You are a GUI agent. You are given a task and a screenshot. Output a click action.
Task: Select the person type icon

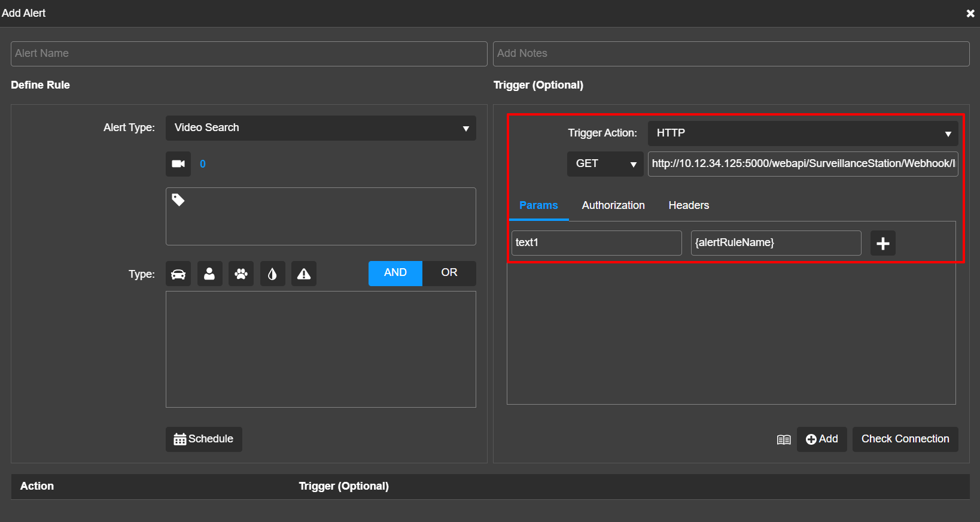(209, 274)
